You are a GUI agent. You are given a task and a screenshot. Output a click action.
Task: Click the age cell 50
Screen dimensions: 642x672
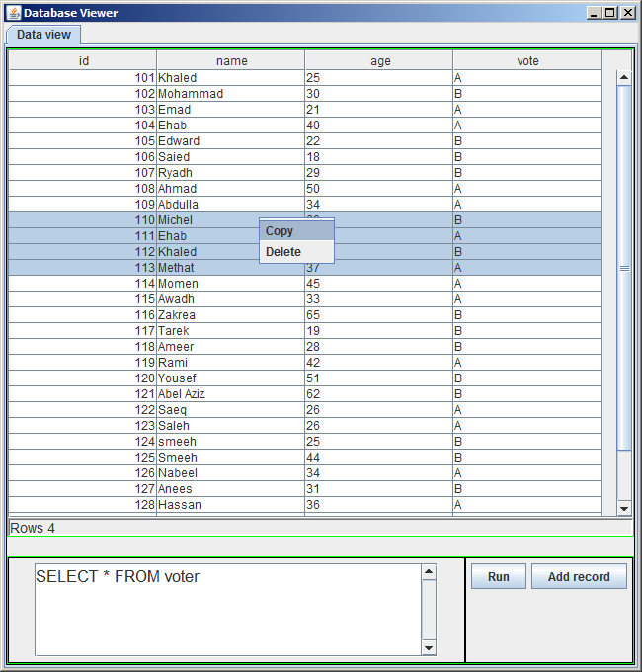(379, 189)
